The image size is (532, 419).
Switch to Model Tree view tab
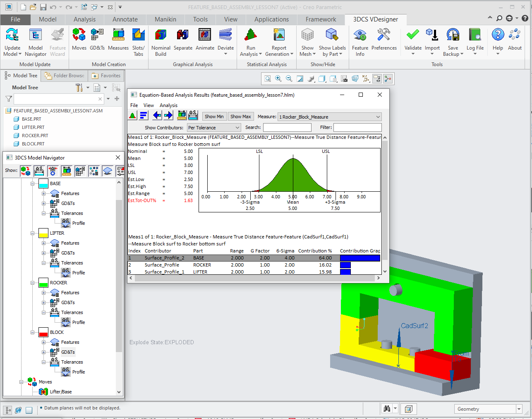click(21, 75)
